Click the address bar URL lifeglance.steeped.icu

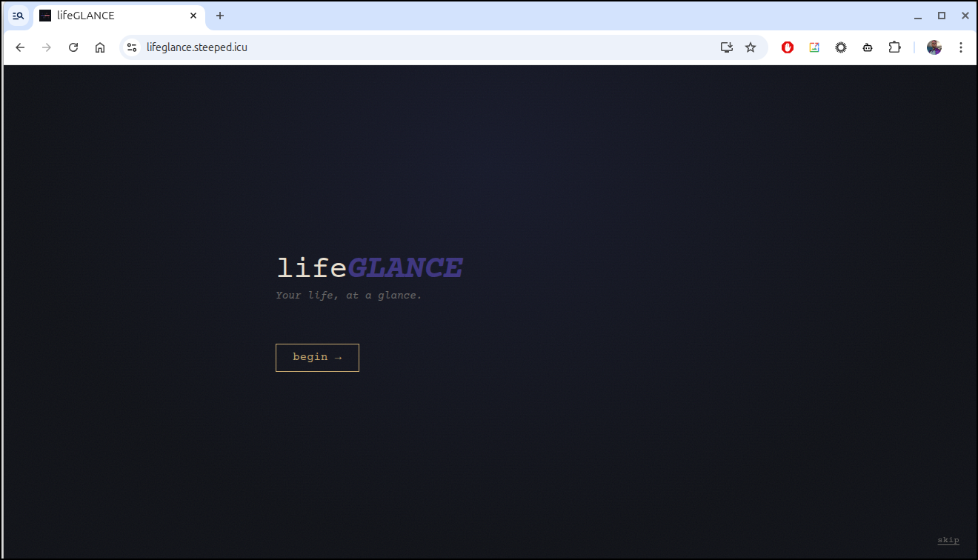197,47
